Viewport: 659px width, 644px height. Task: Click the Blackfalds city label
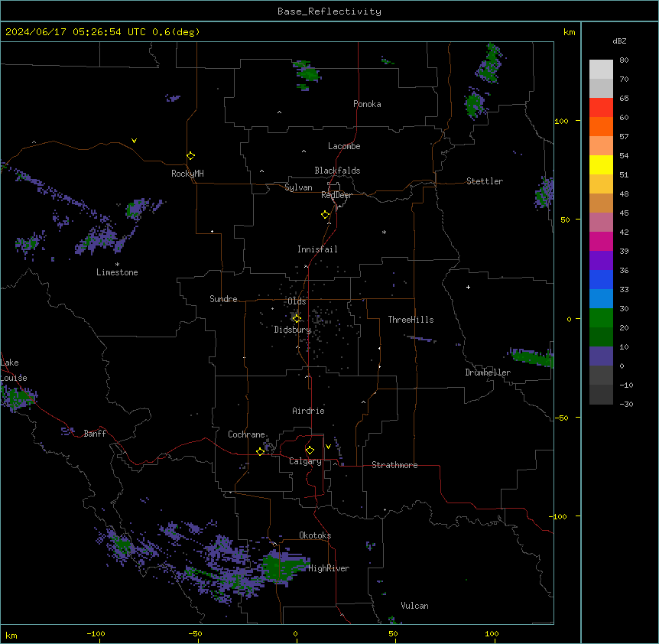click(x=337, y=171)
